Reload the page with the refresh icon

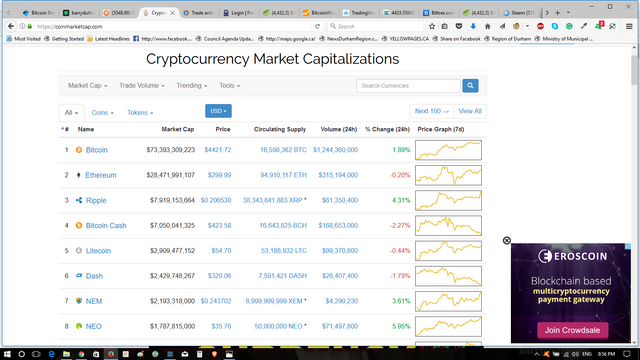tap(317, 26)
